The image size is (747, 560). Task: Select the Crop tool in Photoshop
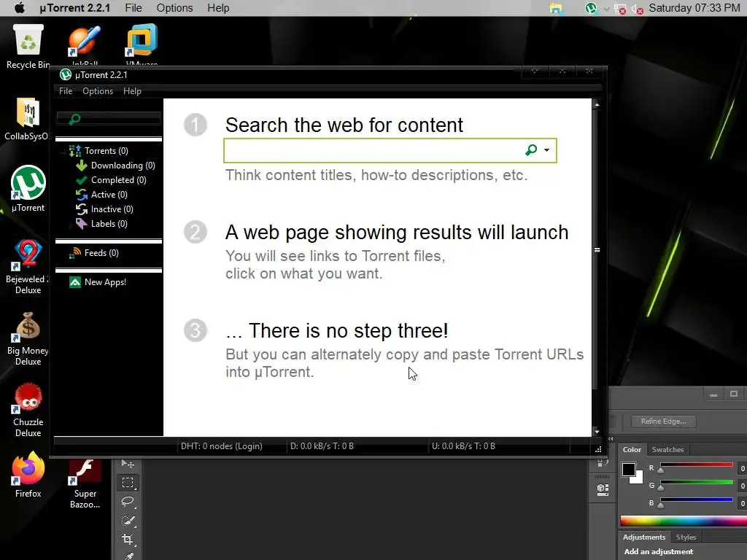(128, 539)
